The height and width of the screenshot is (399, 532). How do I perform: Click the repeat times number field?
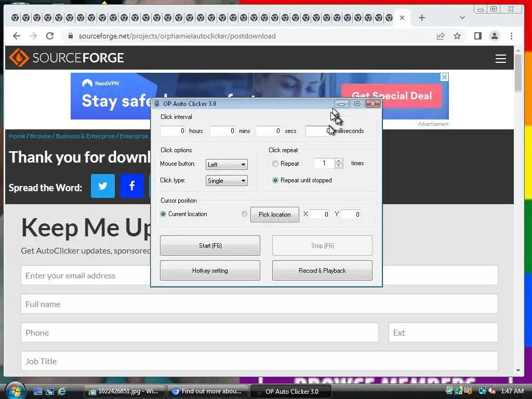324,164
